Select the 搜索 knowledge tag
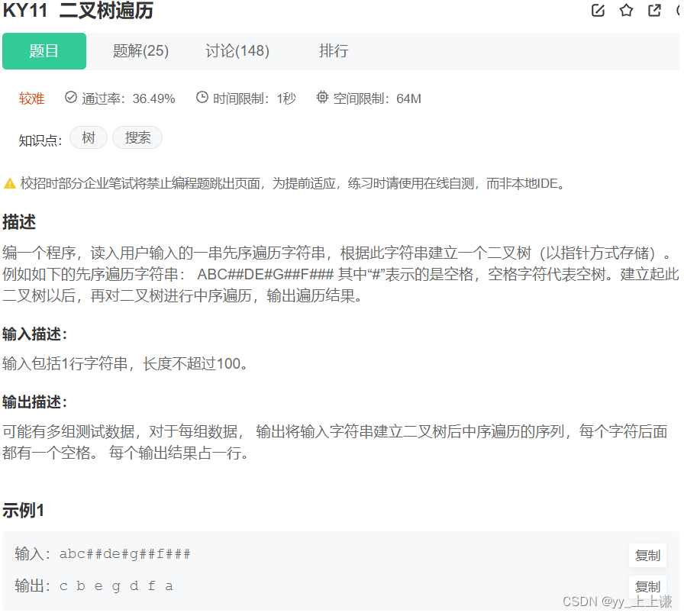The image size is (684, 616). click(x=137, y=137)
